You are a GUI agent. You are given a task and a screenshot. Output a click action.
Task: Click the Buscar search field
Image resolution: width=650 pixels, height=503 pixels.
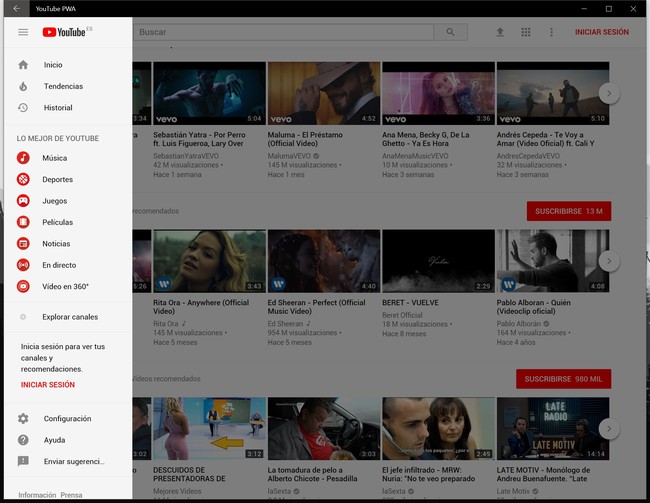pos(284,32)
